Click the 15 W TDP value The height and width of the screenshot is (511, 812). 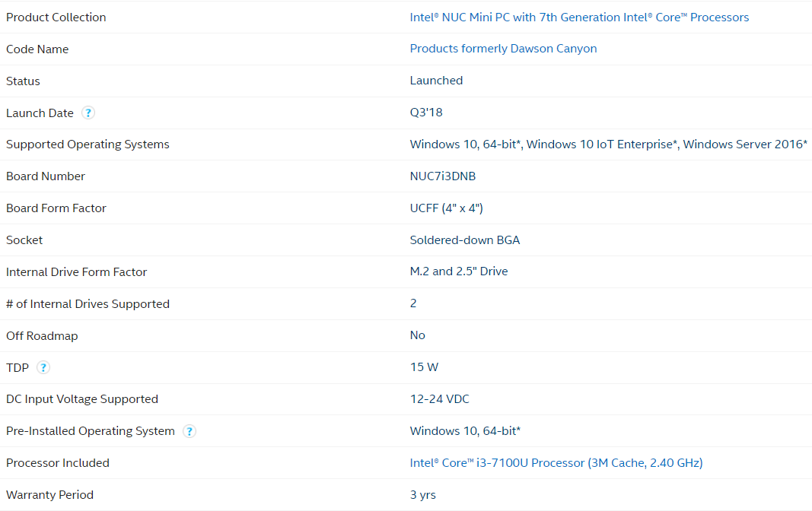pyautogui.click(x=424, y=367)
